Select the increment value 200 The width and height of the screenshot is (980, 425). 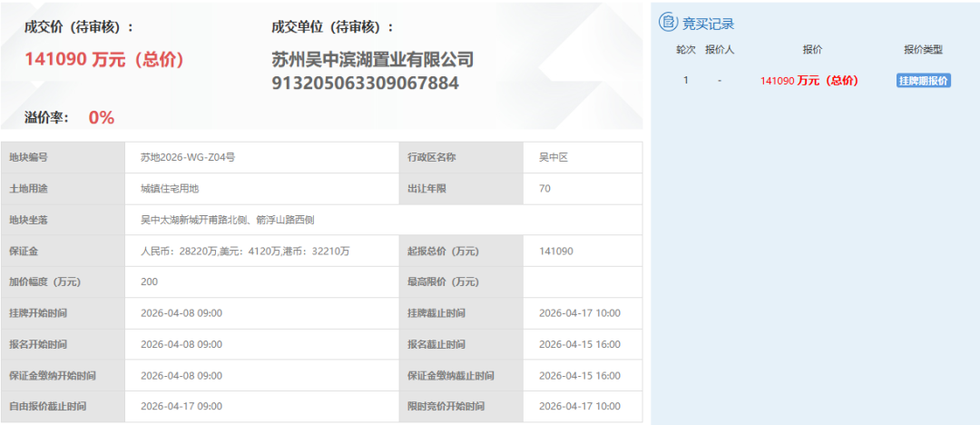point(150,282)
